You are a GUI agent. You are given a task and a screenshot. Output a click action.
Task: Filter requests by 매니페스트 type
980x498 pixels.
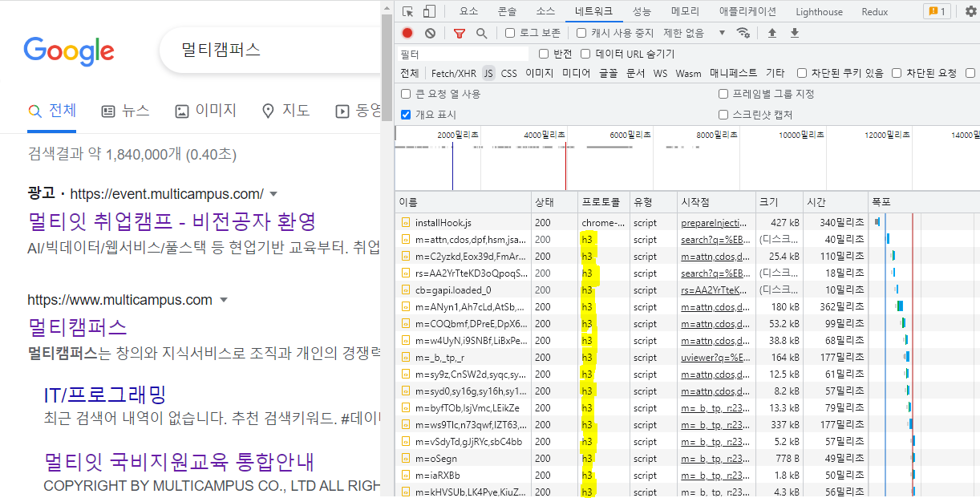tap(733, 73)
